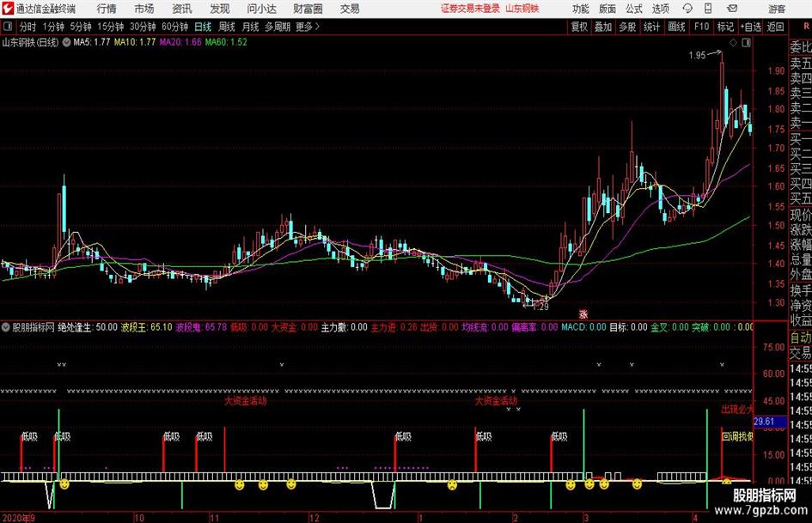
Task: Switch to the 分时 period tab
Action: (28, 27)
